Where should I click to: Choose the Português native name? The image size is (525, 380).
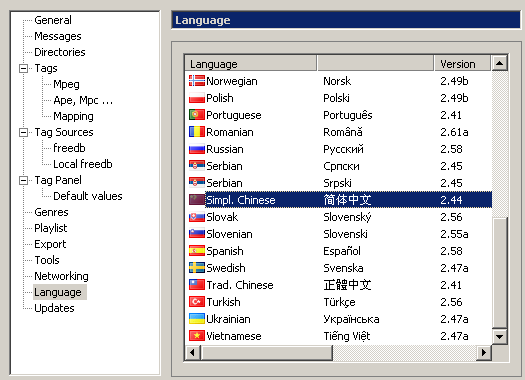(348, 115)
